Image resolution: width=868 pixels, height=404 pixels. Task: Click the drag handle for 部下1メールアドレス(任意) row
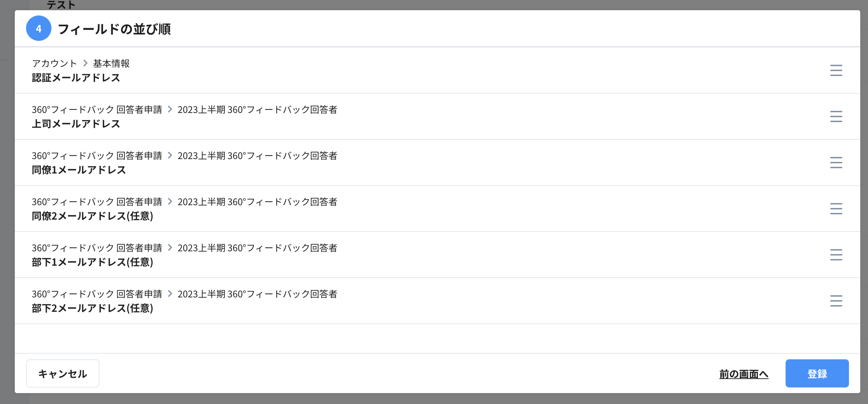836,254
